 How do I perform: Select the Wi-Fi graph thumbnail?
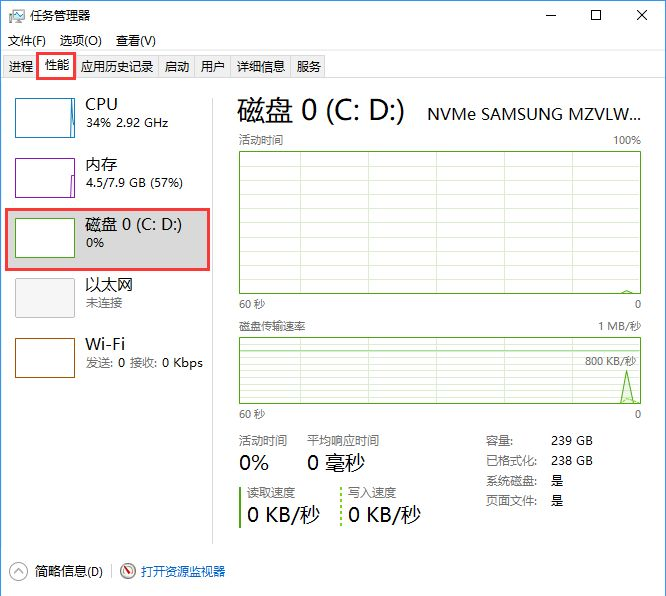tap(45, 358)
